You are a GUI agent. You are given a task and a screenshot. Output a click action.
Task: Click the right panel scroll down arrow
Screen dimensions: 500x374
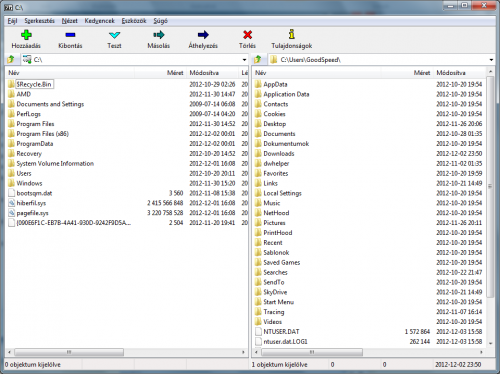tap(490, 343)
